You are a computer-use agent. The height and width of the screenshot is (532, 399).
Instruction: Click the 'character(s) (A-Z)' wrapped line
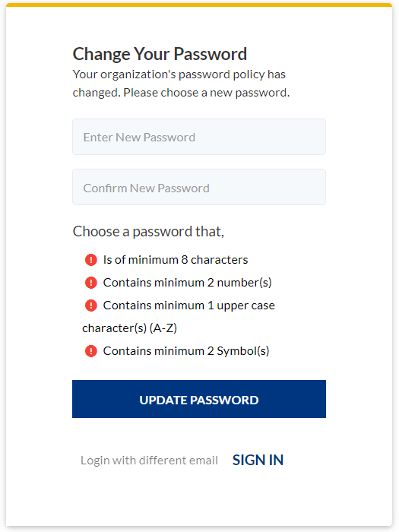click(130, 328)
